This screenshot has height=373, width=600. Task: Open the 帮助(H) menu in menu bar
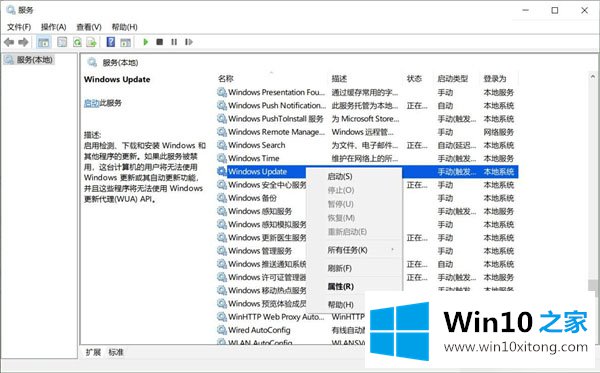click(x=124, y=27)
